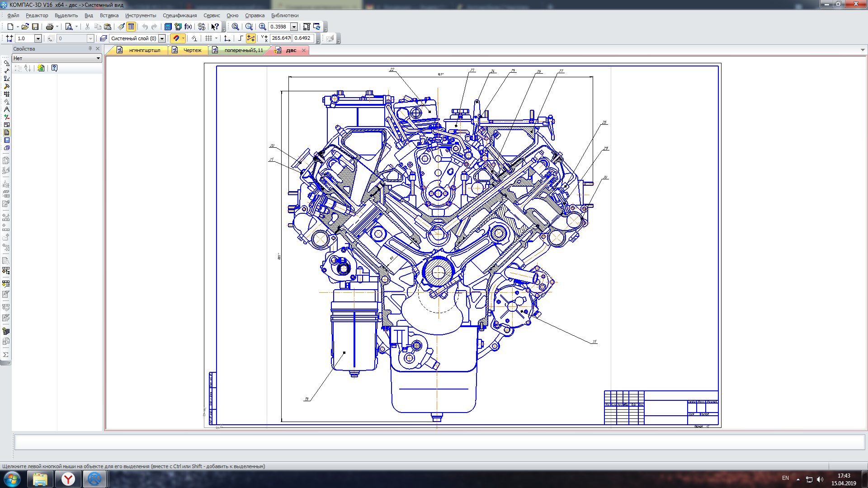Open the Инструменты menu
The height and width of the screenshot is (488, 868).
[140, 15]
